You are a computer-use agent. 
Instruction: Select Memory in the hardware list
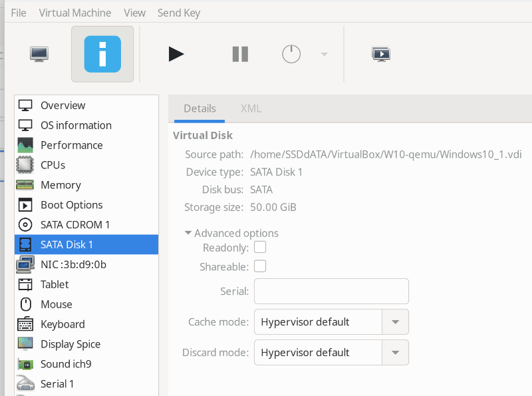(61, 185)
